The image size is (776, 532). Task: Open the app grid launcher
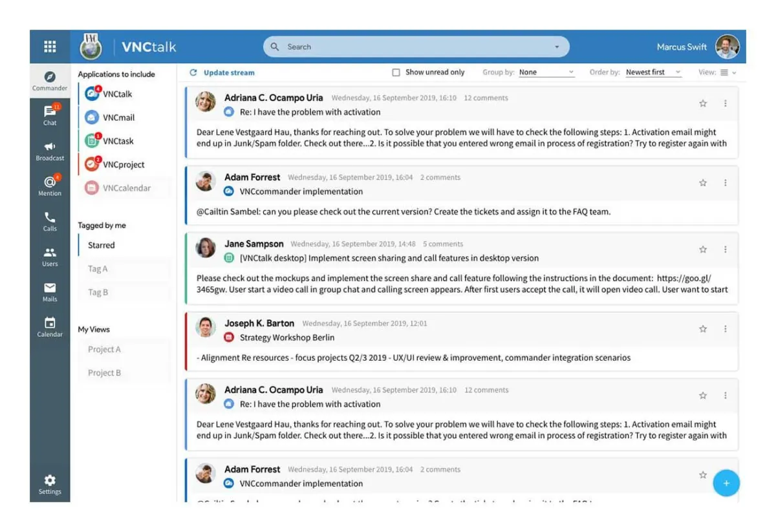[x=49, y=46]
